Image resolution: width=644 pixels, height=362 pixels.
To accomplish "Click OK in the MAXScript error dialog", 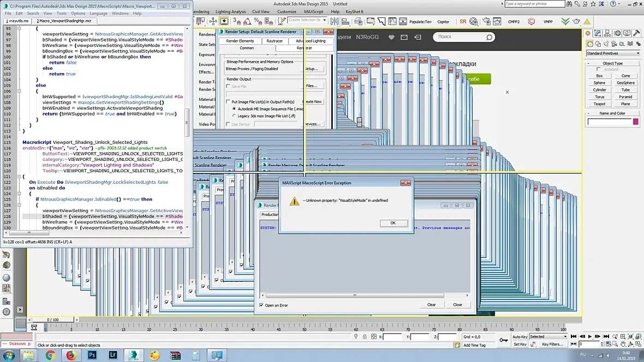I will click(x=393, y=223).
